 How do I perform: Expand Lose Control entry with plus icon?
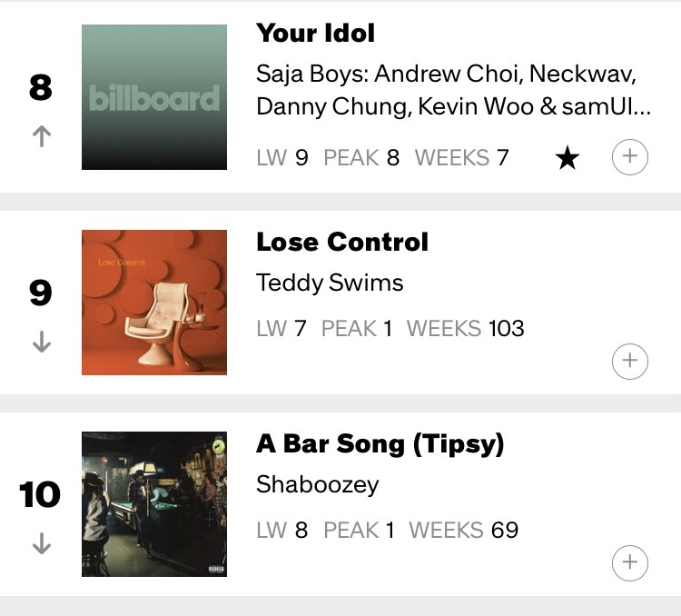point(630,361)
